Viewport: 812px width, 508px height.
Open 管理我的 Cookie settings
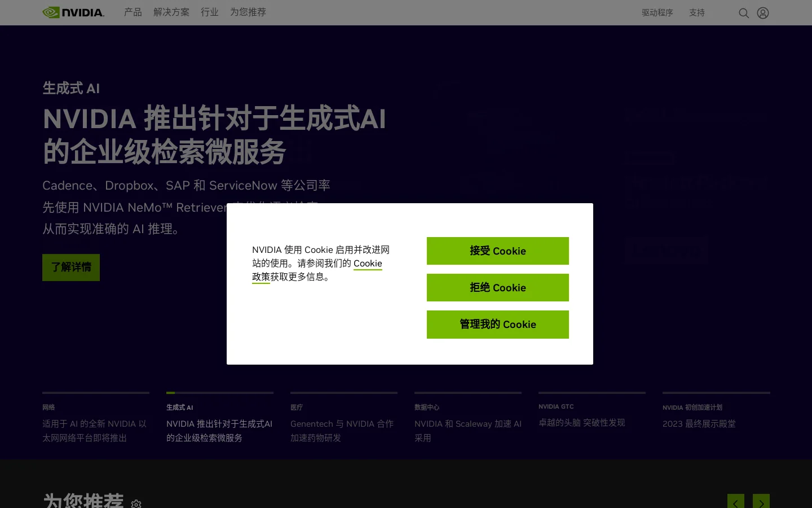498,325
